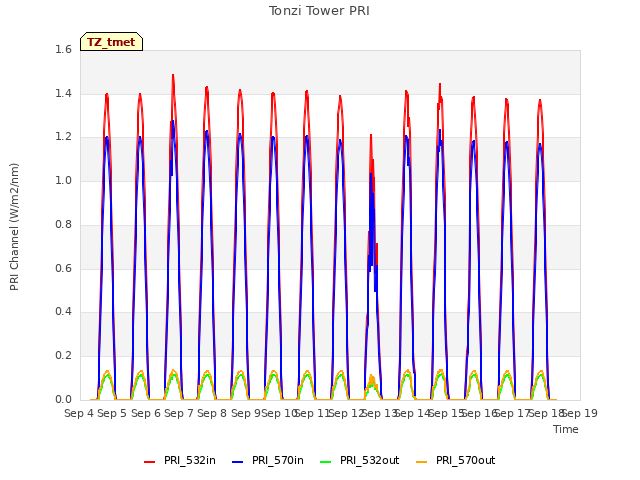The width and height of the screenshot is (640, 480).
Task: Click the 1.4 y-axis tick label
Action: pos(63,93)
